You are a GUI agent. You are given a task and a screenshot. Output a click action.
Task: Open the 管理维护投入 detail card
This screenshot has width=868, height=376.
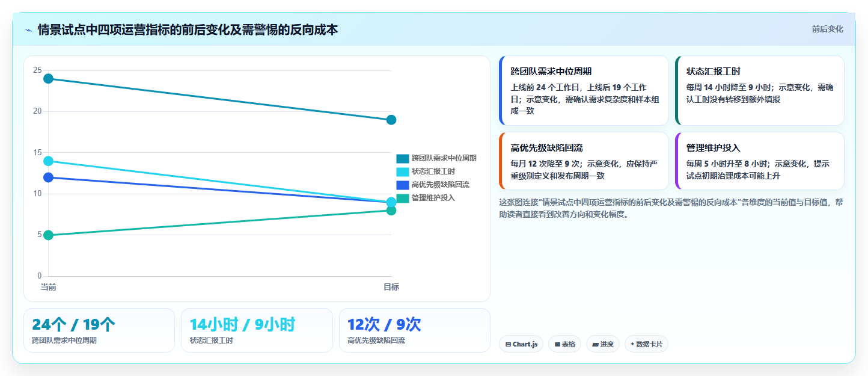pos(759,161)
